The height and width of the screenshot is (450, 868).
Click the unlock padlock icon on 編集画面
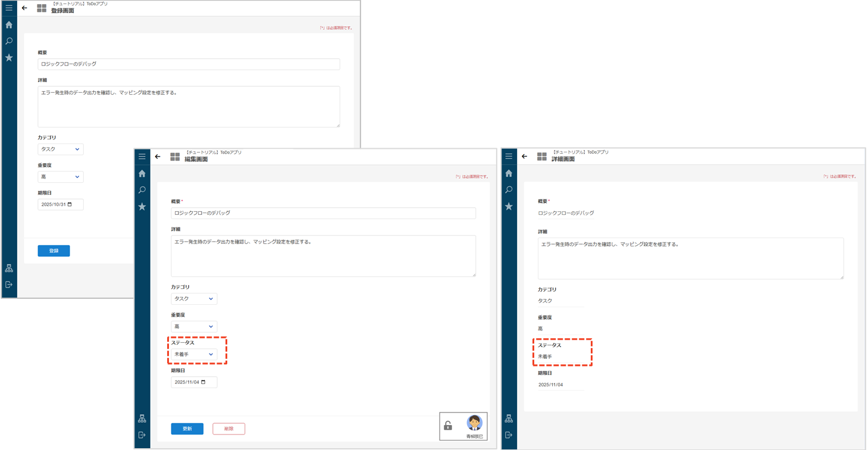tap(448, 426)
